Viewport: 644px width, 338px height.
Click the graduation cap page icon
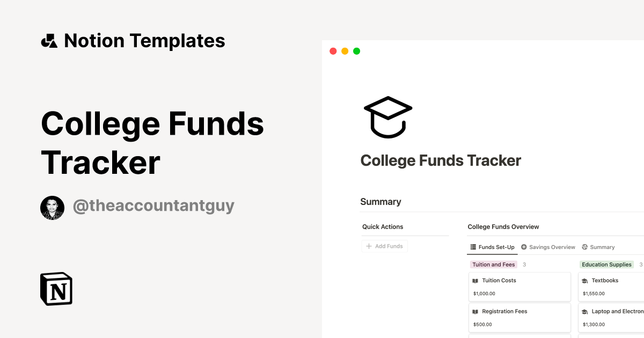[387, 117]
